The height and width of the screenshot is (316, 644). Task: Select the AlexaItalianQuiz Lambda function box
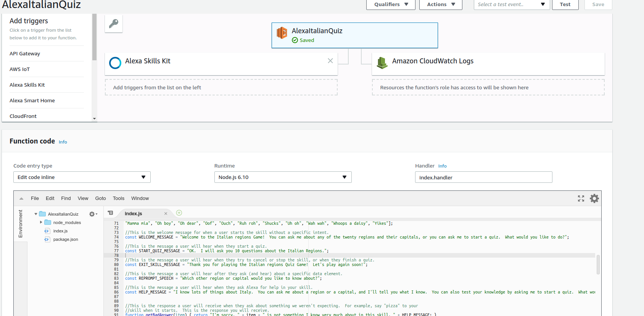[x=354, y=35]
